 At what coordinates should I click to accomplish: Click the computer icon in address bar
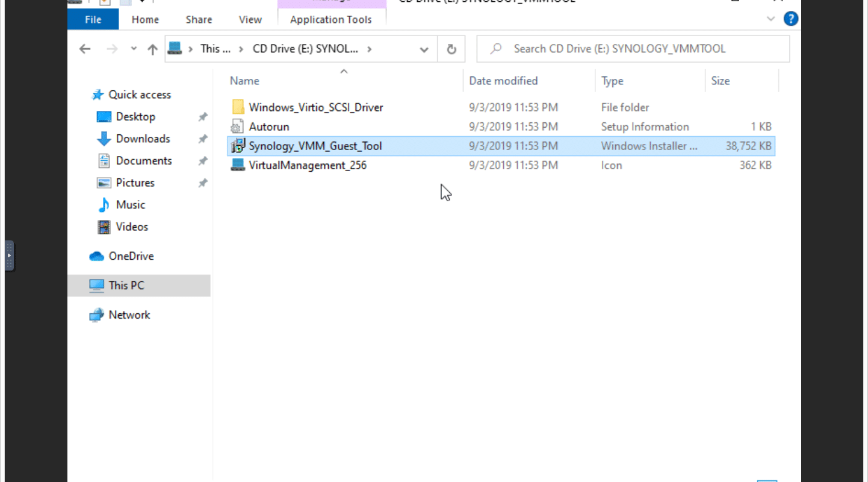pos(175,49)
